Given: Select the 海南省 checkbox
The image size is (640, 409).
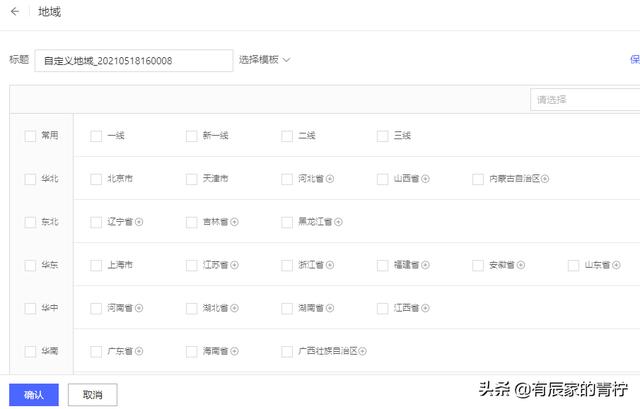Looking at the screenshot, I should 191,351.
